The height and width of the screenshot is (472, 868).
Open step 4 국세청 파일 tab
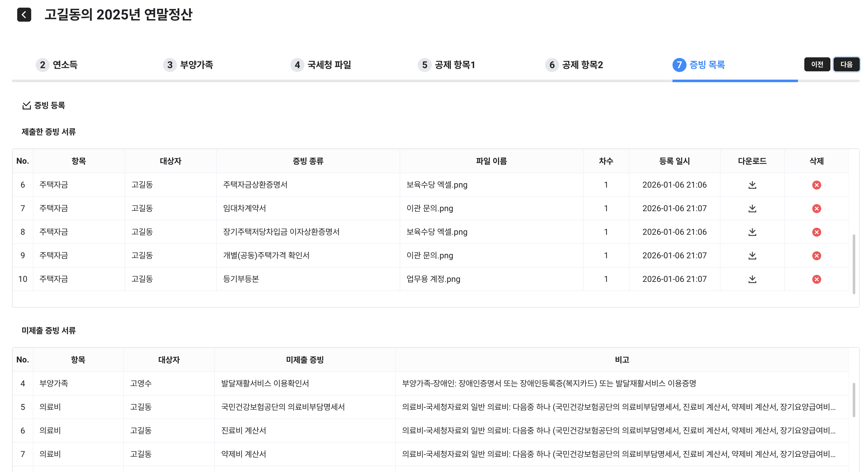coord(322,65)
